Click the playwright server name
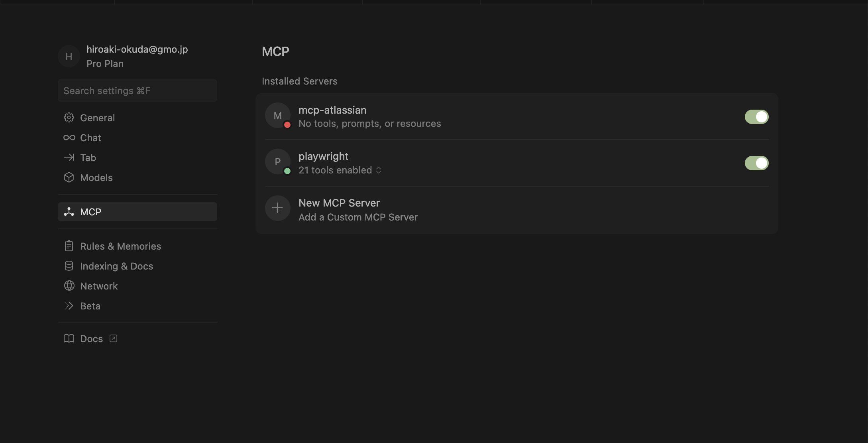This screenshot has height=443, width=868. click(x=323, y=156)
